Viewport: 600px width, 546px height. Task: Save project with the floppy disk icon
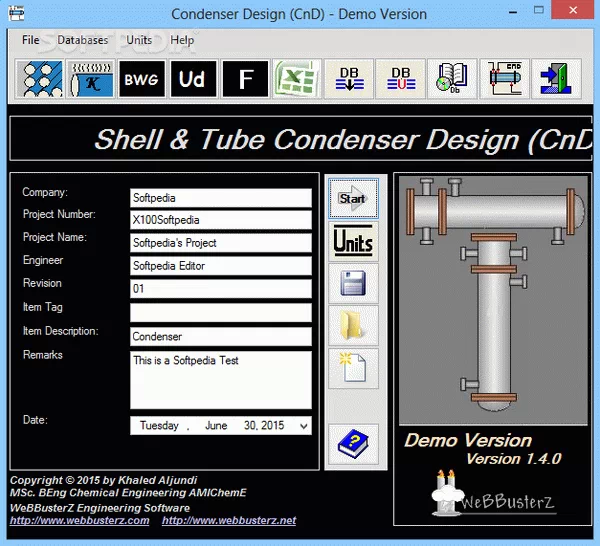(x=353, y=284)
